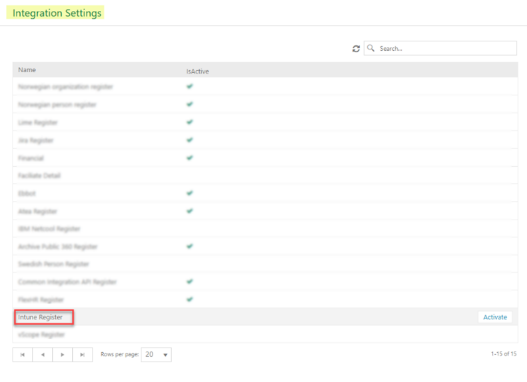Screen dimensions: 527x382
Task: Click active checkmark for Financial
Action: pyautogui.click(x=190, y=158)
